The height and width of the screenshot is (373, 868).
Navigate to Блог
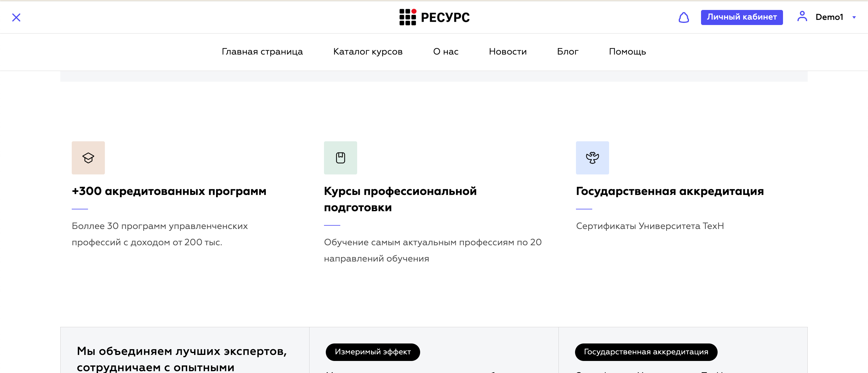click(x=568, y=52)
